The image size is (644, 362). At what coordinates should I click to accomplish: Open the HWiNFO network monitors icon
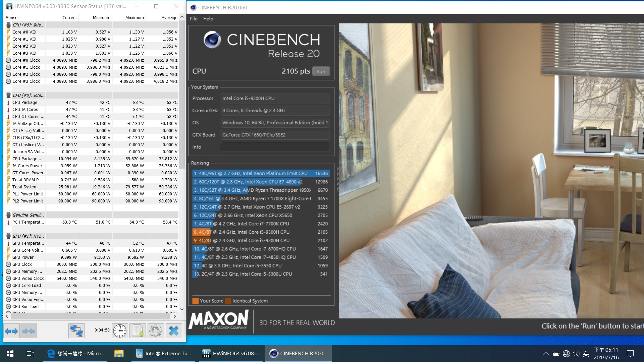click(76, 331)
